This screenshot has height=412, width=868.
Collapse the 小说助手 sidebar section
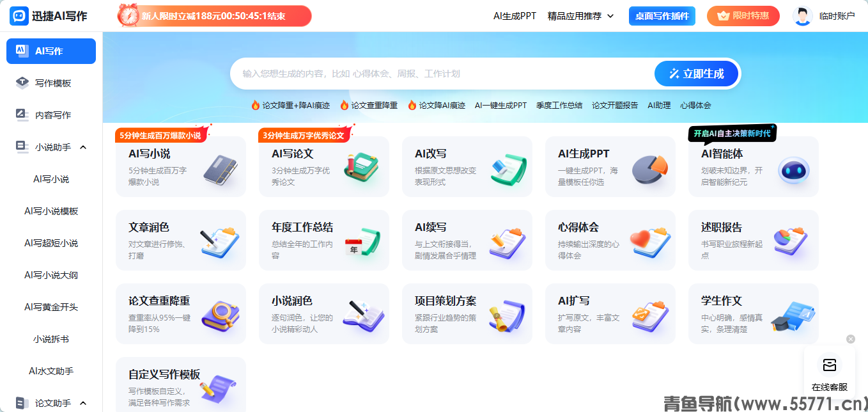click(83, 147)
